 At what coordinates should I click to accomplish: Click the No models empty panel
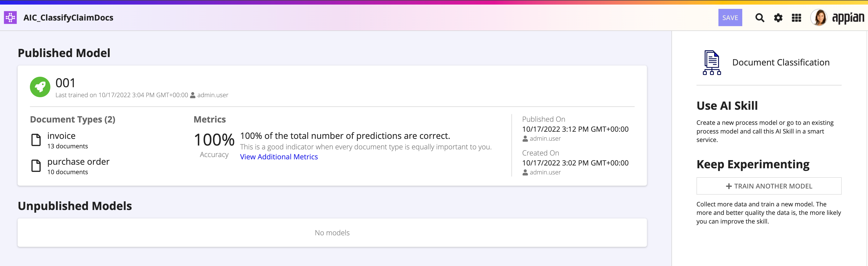[332, 233]
